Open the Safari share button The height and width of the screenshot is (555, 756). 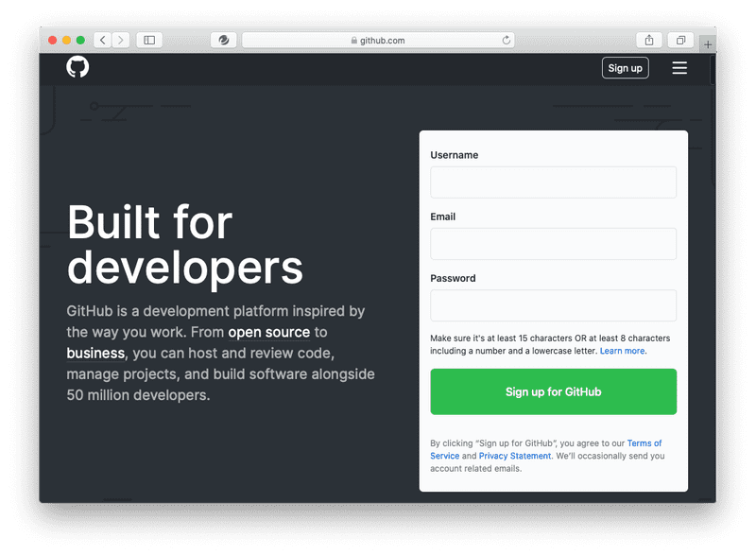point(649,40)
